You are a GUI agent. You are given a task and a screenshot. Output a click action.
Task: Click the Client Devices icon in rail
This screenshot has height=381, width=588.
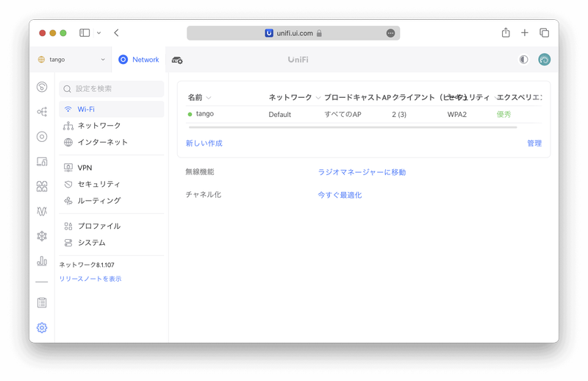(42, 162)
